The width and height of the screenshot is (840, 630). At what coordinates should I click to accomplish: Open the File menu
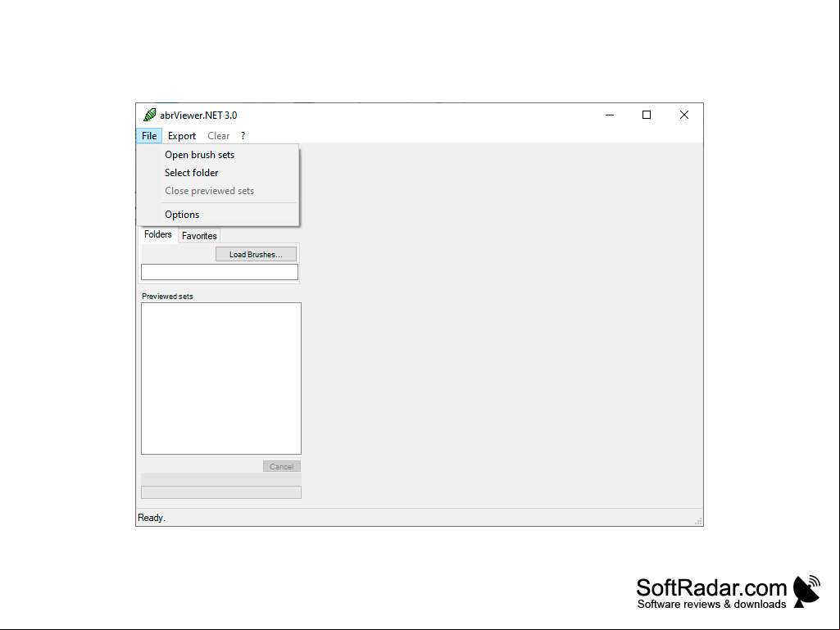click(149, 135)
